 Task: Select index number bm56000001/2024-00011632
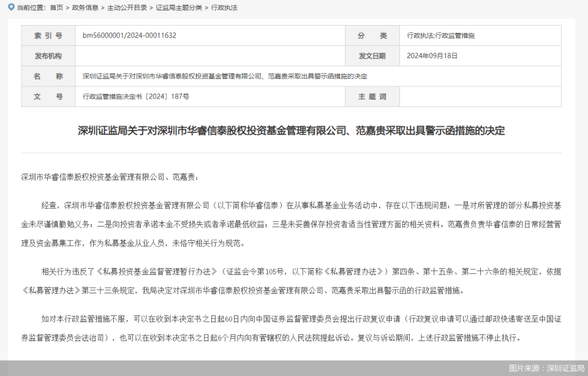[129, 36]
